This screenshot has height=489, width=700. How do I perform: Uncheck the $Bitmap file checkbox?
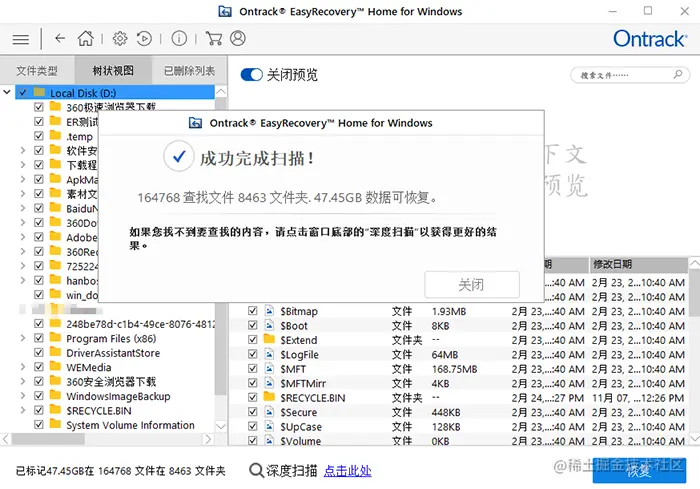[253, 310]
